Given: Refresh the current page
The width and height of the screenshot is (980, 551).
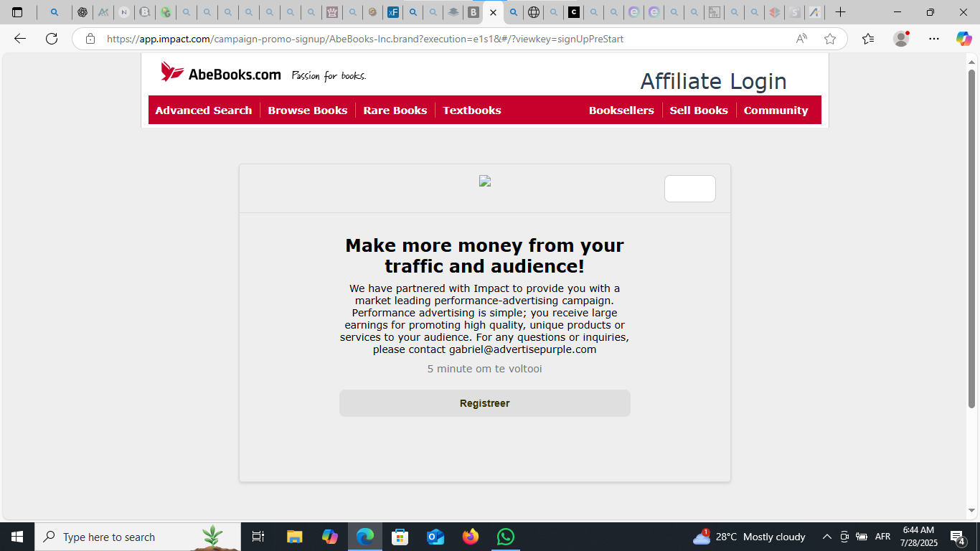Looking at the screenshot, I should [x=52, y=39].
